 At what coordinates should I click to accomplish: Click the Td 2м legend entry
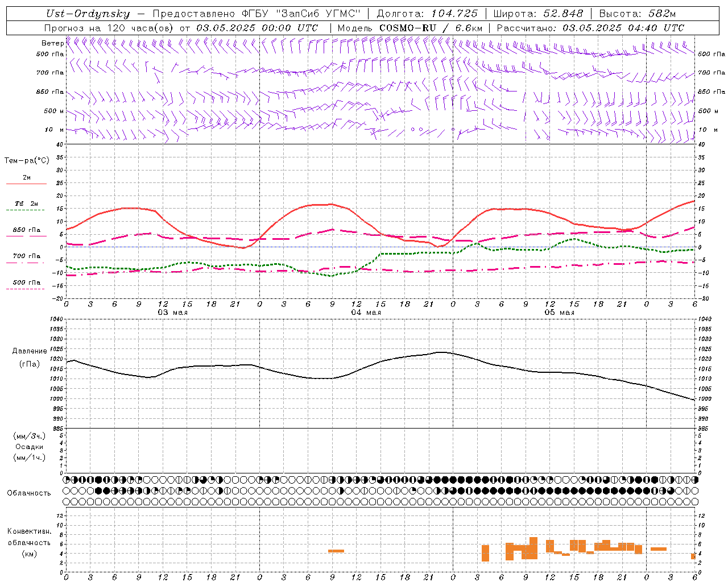point(26,203)
